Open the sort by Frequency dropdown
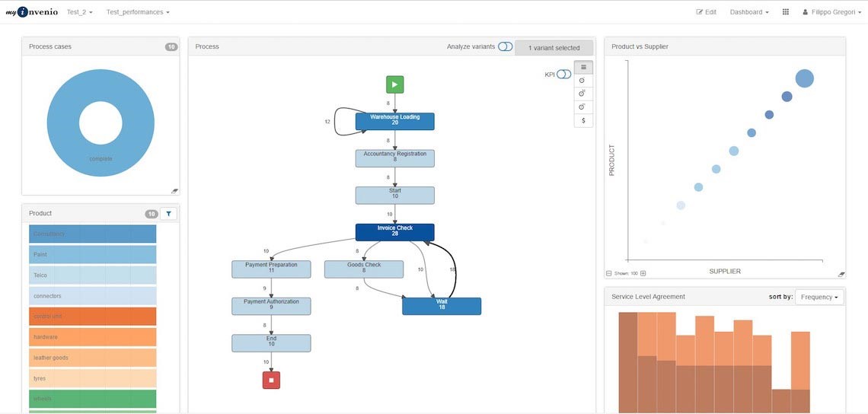 (819, 297)
